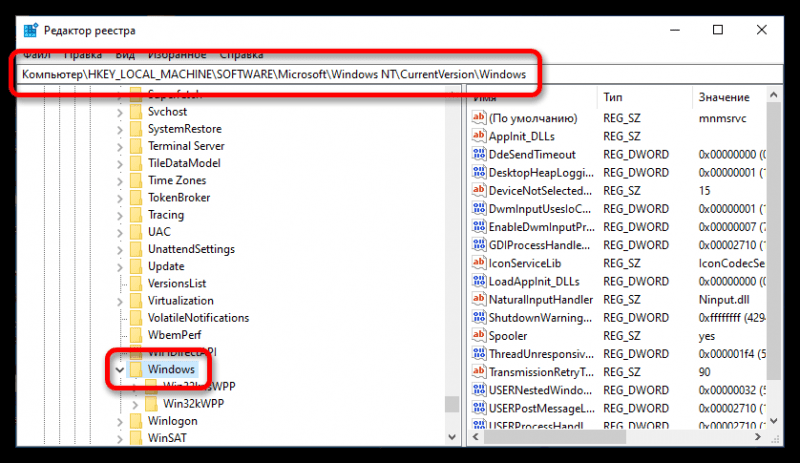Select the (По умолчанию) value
Image resolution: width=800 pixels, height=463 pixels.
[533, 118]
